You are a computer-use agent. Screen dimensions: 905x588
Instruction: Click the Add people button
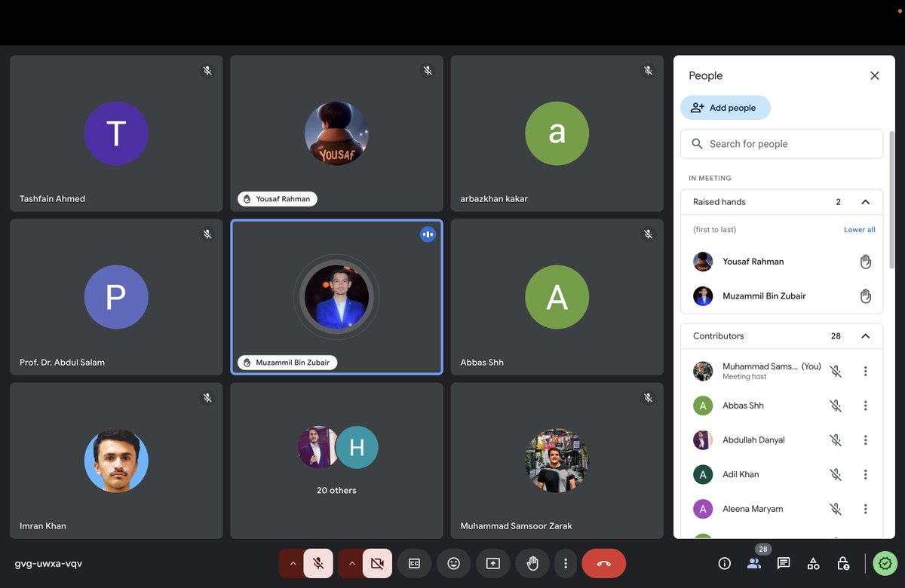(x=726, y=108)
